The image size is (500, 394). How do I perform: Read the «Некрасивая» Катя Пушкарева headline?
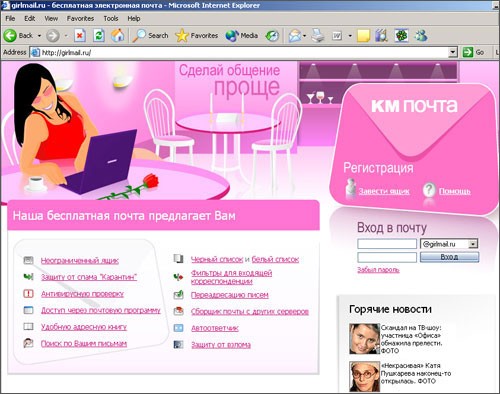[416, 373]
